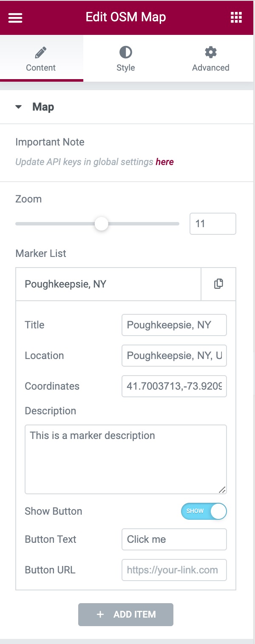Click the Zoom slider handle

point(101,224)
